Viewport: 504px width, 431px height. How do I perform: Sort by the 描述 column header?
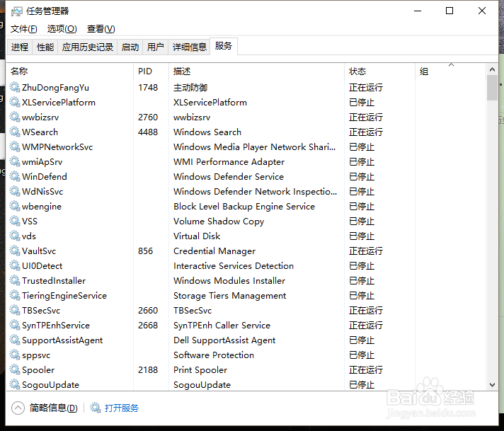tap(256, 71)
